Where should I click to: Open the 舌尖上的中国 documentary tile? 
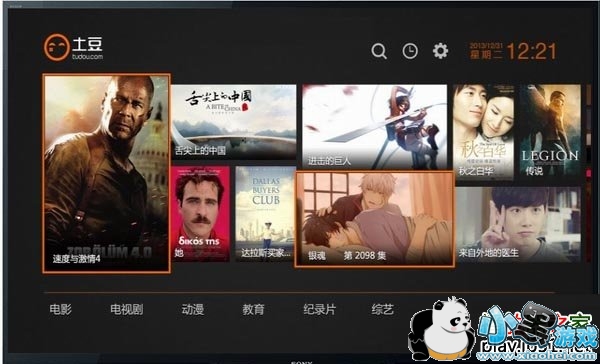[234, 122]
